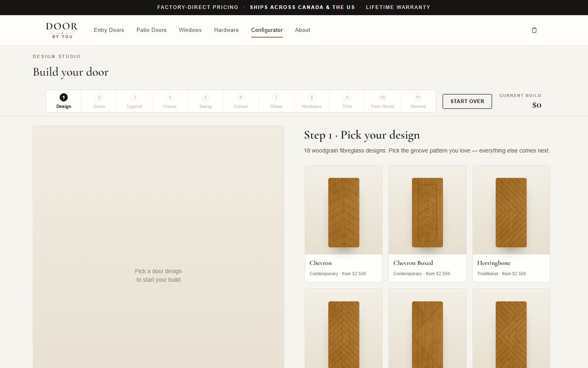Select step 1 Design tab
The height and width of the screenshot is (368, 588).
pos(64,101)
